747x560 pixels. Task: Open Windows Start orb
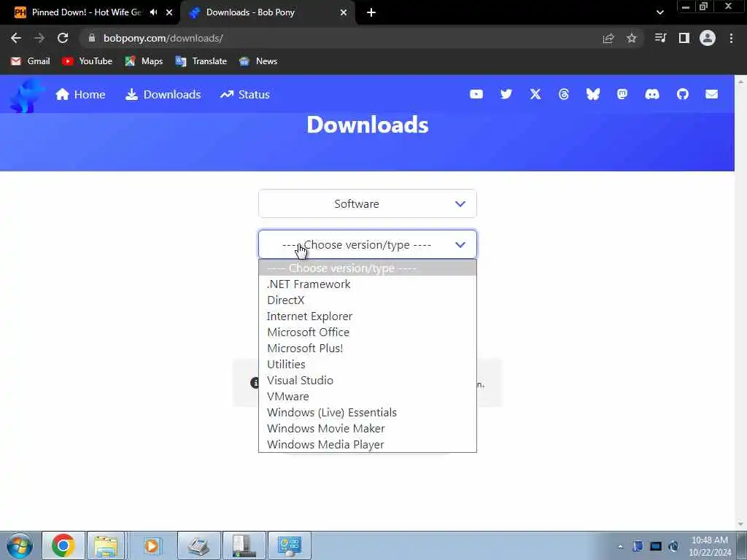point(20,545)
